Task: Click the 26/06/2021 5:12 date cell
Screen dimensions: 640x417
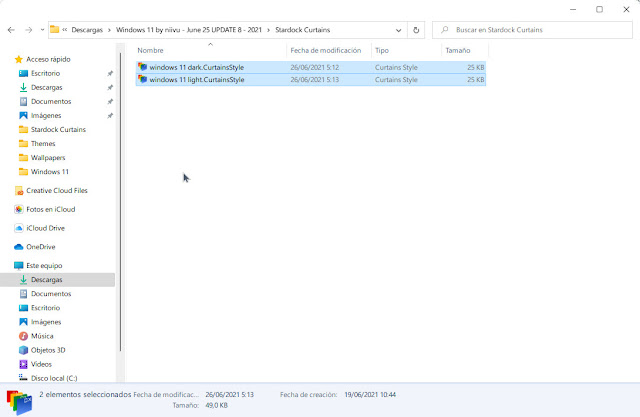Action: click(x=315, y=67)
